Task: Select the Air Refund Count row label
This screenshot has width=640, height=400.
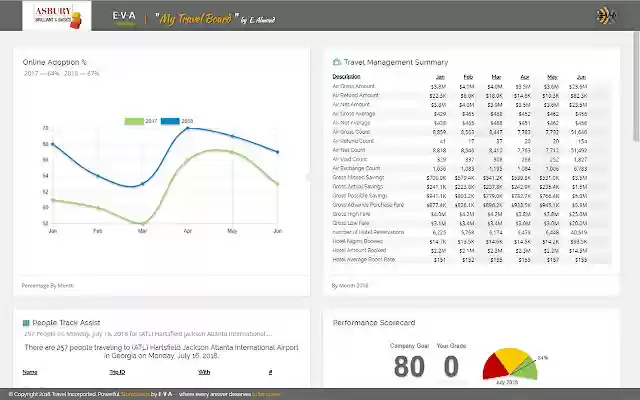Action: (x=353, y=141)
